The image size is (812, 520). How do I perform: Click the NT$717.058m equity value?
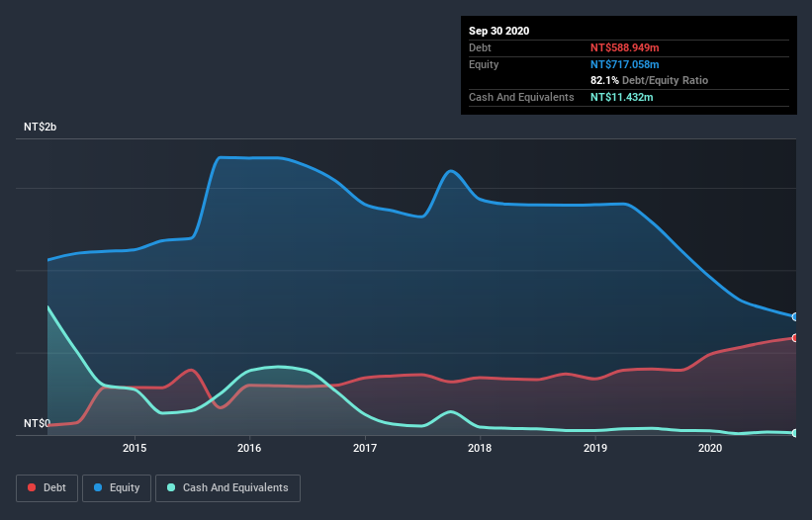point(624,64)
